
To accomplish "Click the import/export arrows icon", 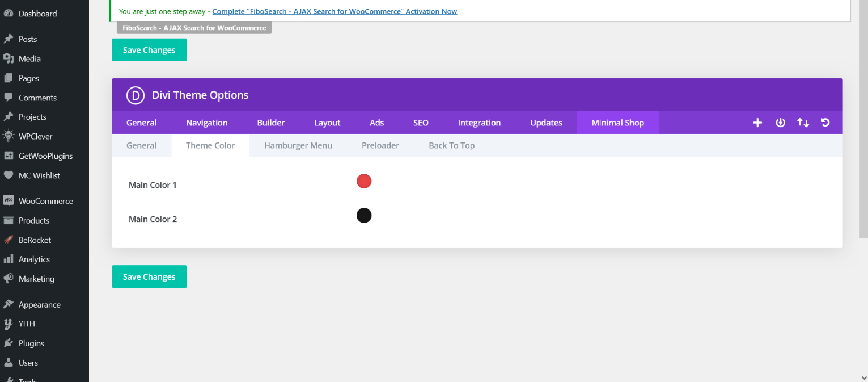I will (x=803, y=123).
